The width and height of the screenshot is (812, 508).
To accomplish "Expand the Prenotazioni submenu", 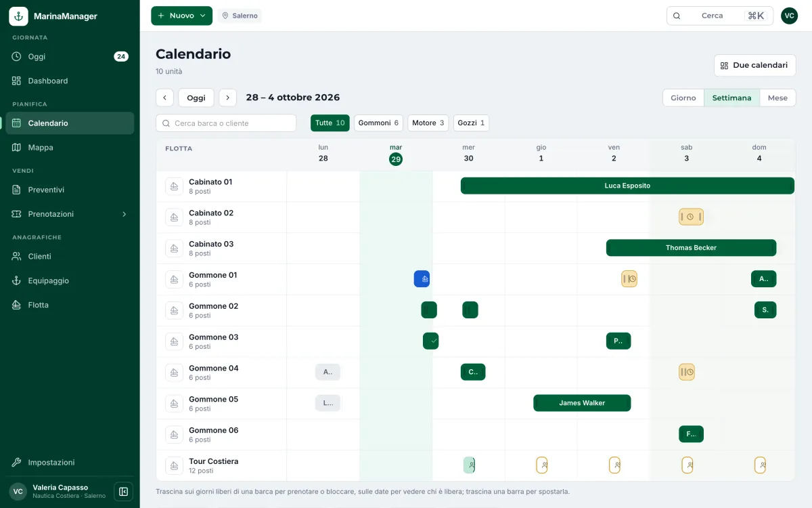I will 124,214.
